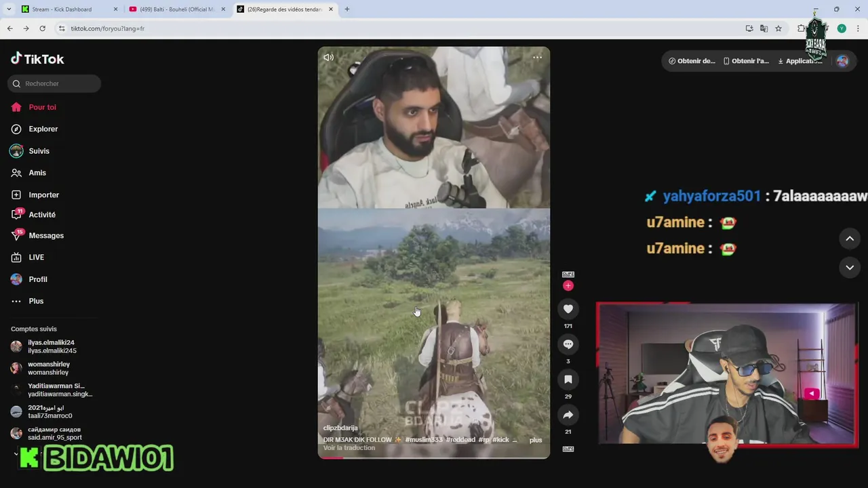
Task: Open the clipzbdarija username link
Action: (x=340, y=428)
